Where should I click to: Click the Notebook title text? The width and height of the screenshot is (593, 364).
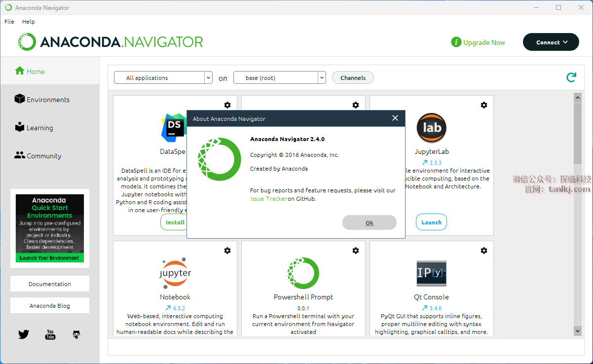tap(175, 297)
